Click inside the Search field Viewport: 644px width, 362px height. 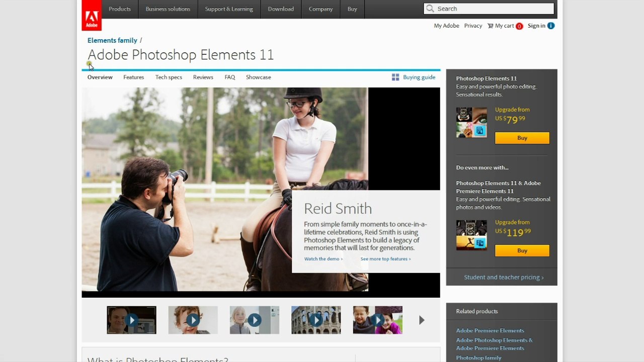(x=489, y=9)
